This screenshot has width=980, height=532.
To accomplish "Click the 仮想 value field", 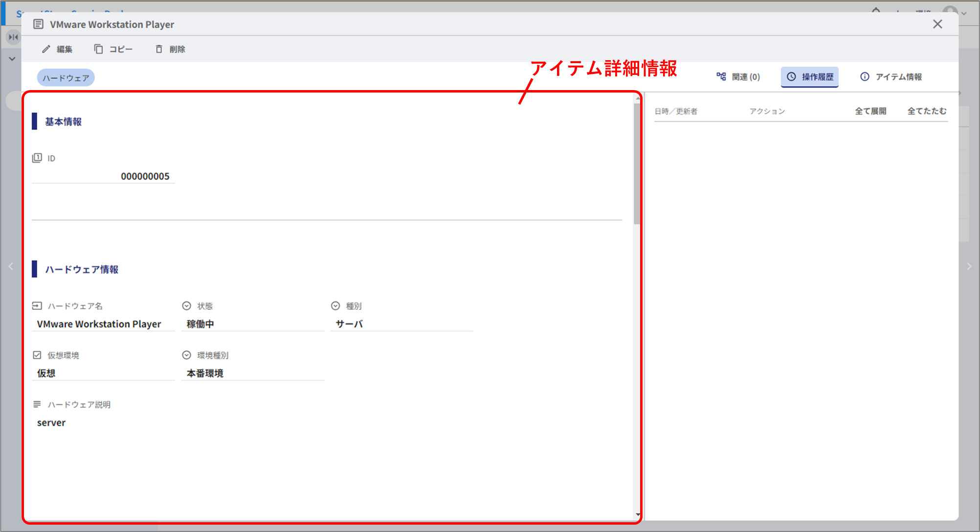I will tap(103, 373).
